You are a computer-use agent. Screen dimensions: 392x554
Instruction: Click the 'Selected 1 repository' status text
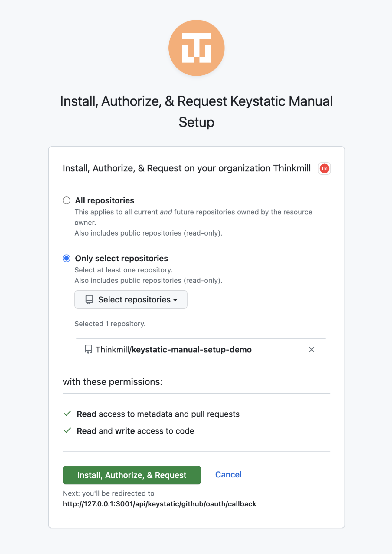pyautogui.click(x=110, y=324)
